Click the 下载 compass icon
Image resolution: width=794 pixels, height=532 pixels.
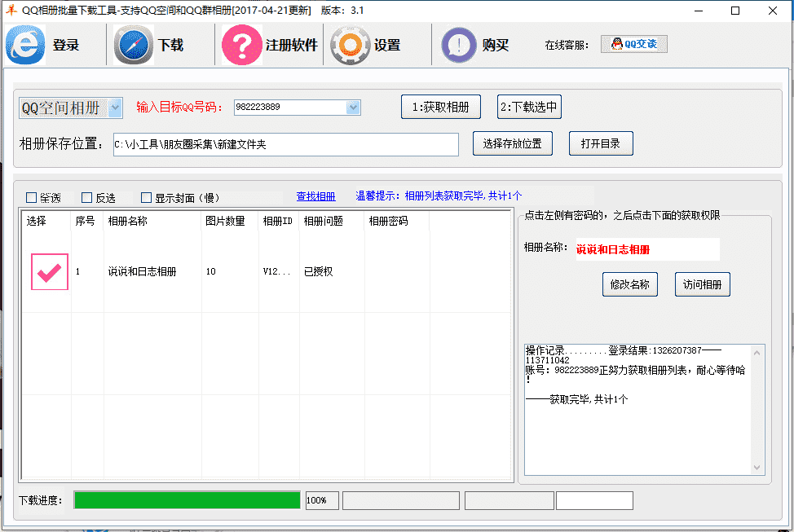pos(133,45)
